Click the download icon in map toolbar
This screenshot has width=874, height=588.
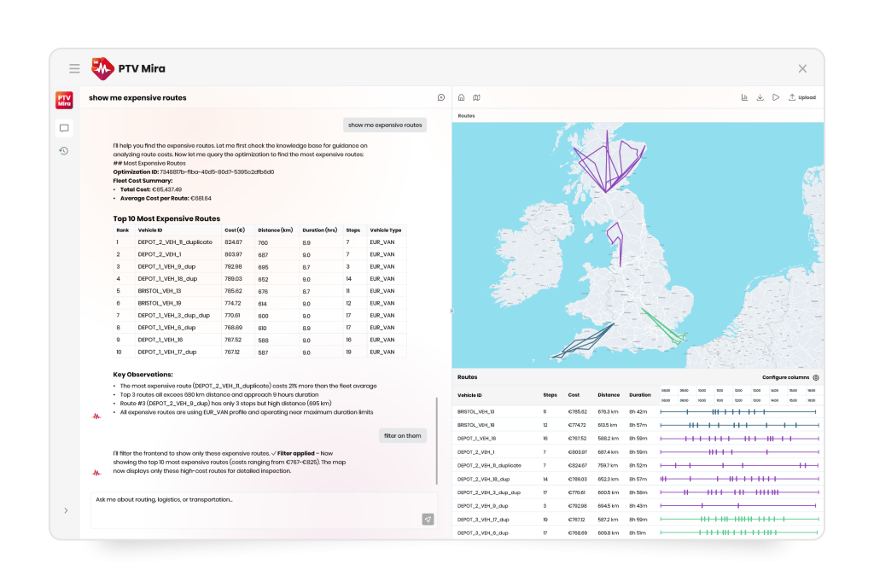coord(760,97)
